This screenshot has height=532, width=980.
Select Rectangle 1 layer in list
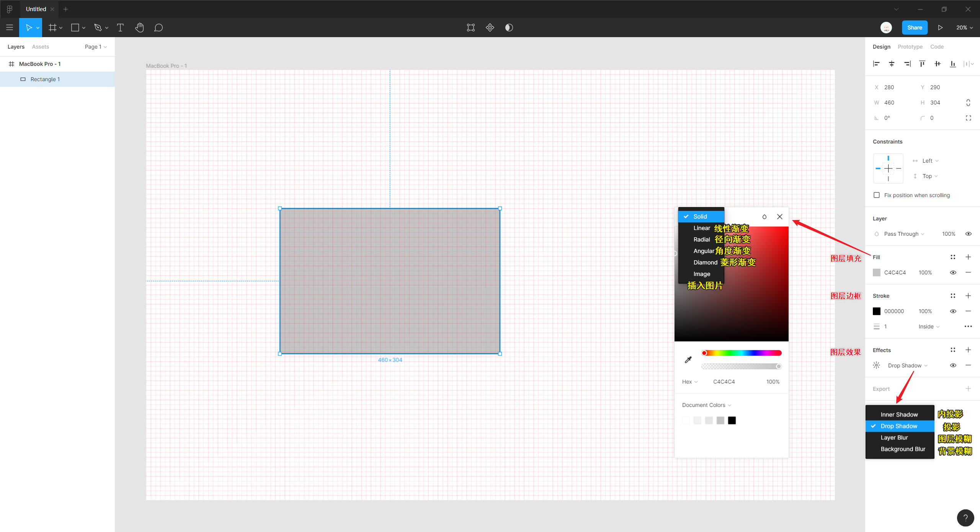(x=45, y=79)
